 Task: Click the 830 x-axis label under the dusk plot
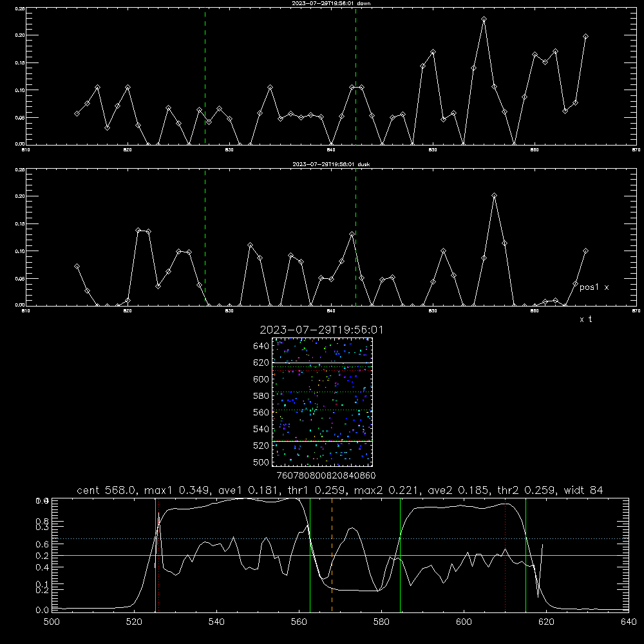point(230,311)
